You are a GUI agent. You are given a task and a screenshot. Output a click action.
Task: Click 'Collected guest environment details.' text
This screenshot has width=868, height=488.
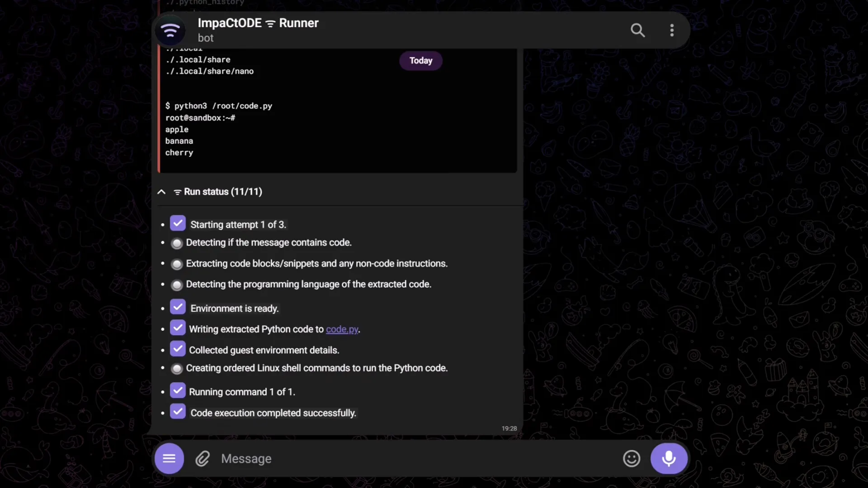[x=264, y=350]
